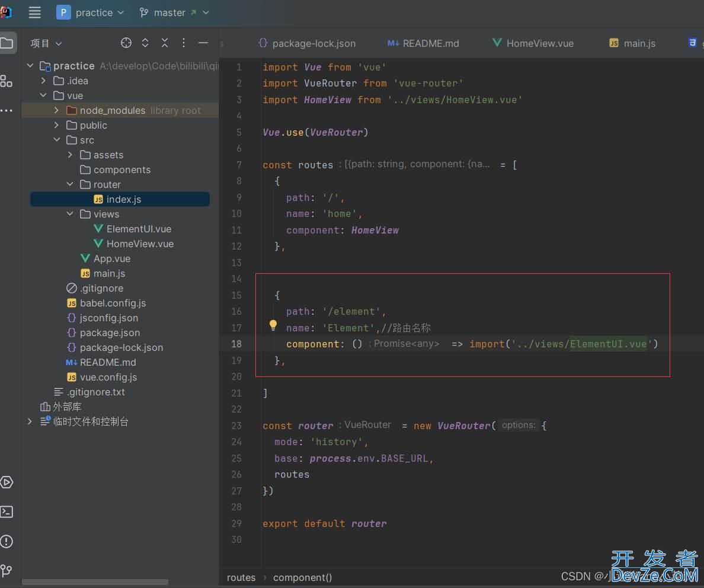704x588 pixels.
Task: Expand all items in project tree
Action: [145, 43]
